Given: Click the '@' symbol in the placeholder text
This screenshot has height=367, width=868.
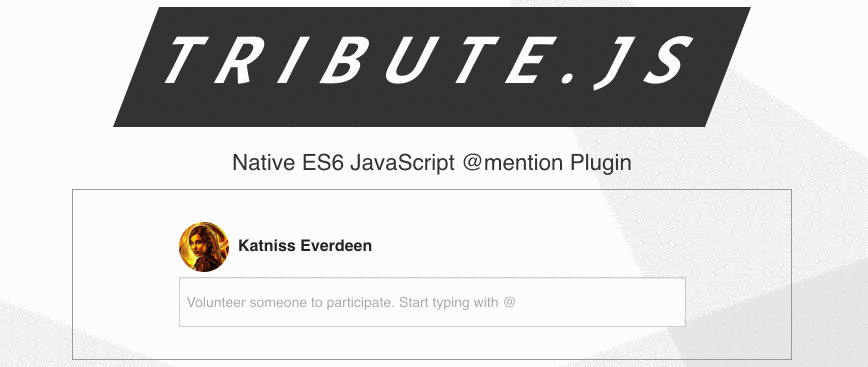Looking at the screenshot, I should [x=510, y=303].
